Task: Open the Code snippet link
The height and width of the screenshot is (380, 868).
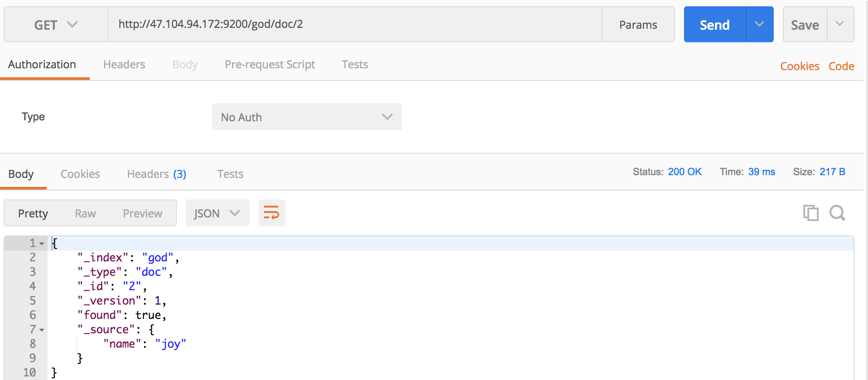Action: tap(841, 66)
